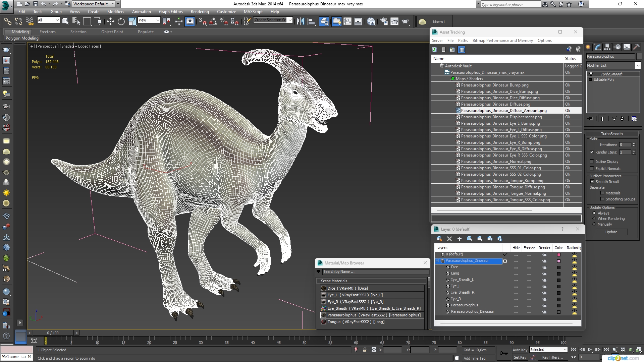This screenshot has width=644, height=362.
Task: Select the Always update option
Action: 594,213
